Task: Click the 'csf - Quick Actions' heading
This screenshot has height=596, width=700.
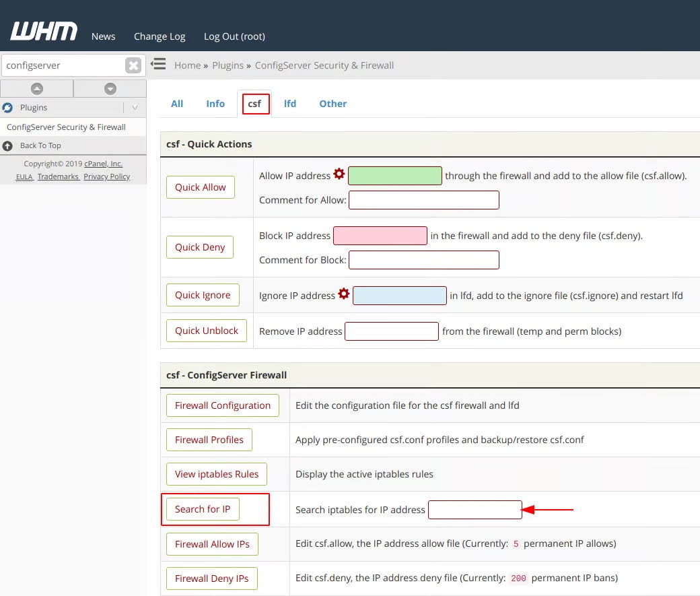Action: (x=209, y=144)
